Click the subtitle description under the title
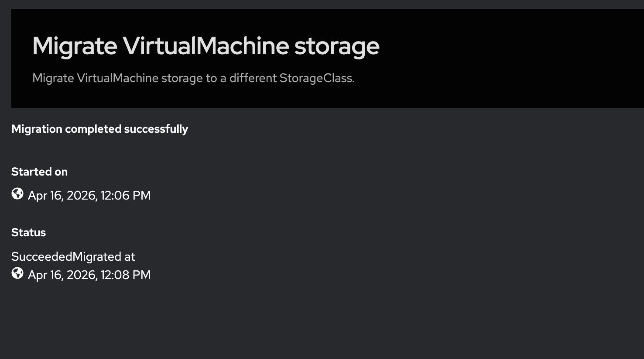 pos(193,78)
